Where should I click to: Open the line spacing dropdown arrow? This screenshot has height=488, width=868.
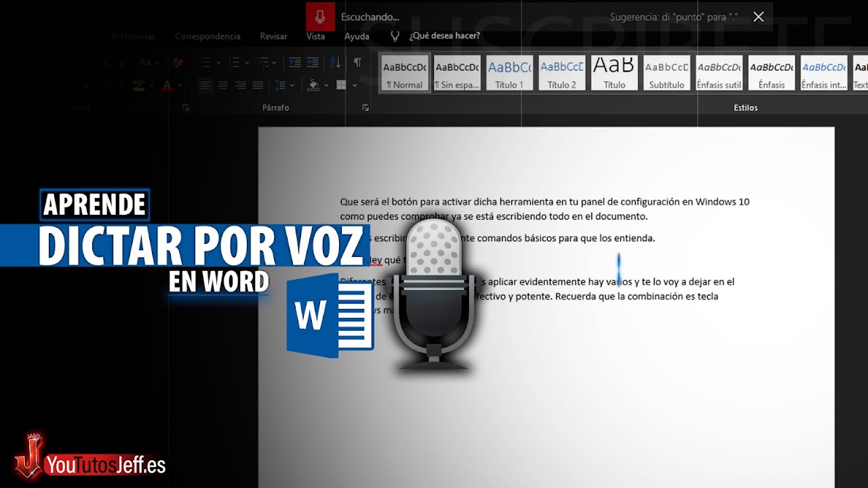292,85
